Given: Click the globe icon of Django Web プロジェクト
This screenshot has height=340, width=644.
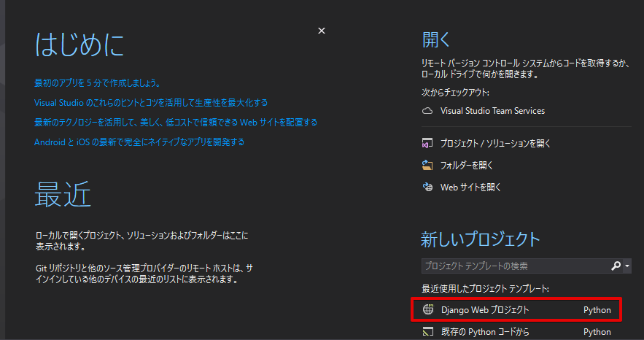Looking at the screenshot, I should [428, 309].
